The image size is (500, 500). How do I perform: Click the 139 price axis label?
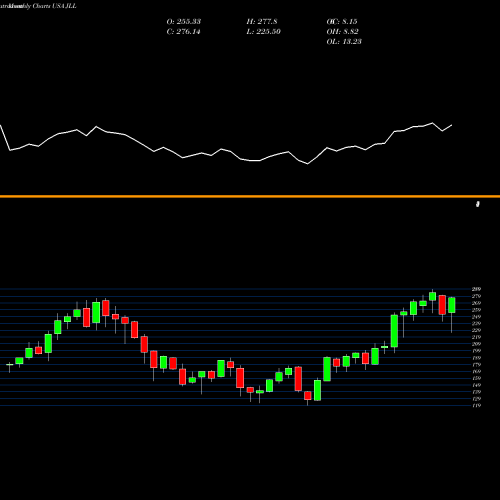click(x=476, y=392)
